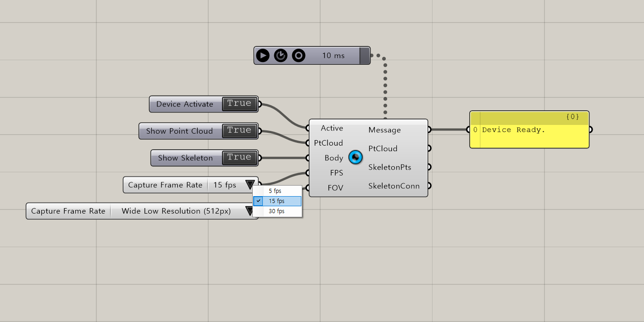Image resolution: width=644 pixels, height=322 pixels.
Task: Click the input grip of the yellow panel
Action: pos(468,130)
